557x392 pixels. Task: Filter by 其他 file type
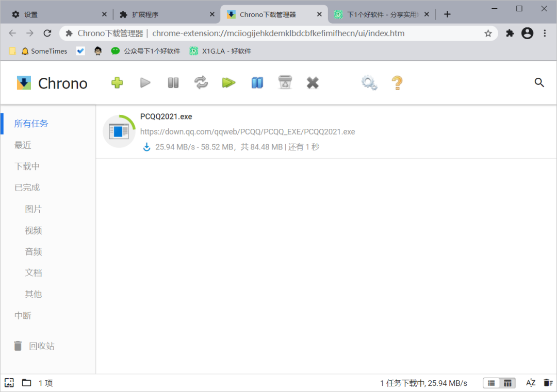point(34,294)
